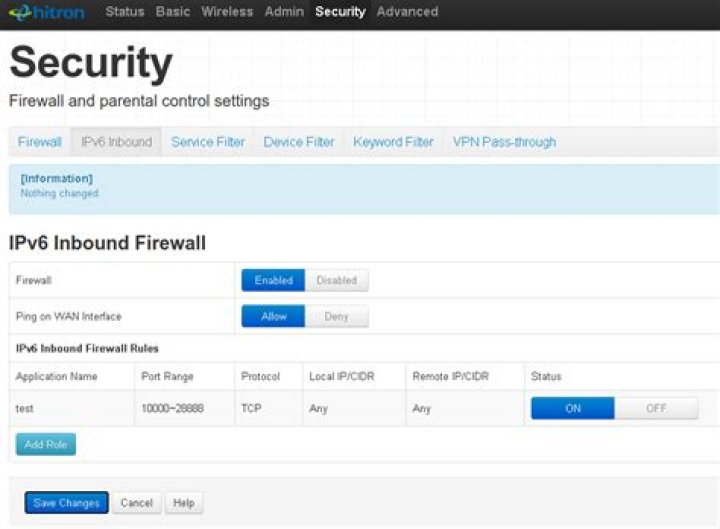
Task: Click the Local IP/CIDR 'Any' value
Action: click(x=318, y=408)
